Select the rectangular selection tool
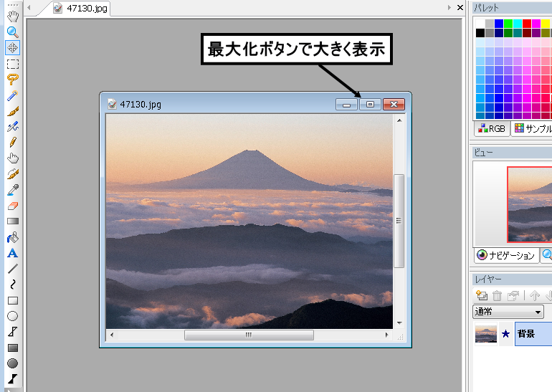This screenshot has width=552, height=392. pyautogui.click(x=12, y=64)
